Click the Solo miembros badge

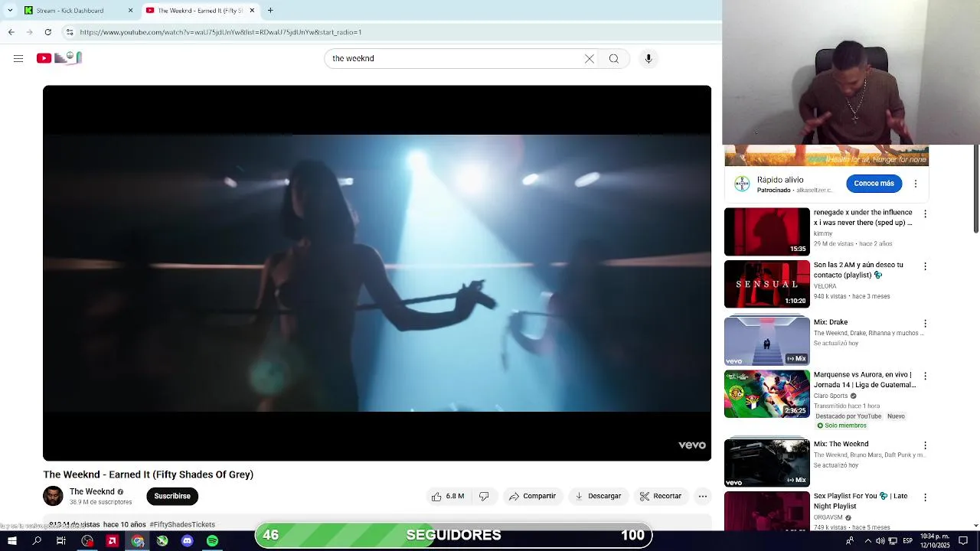(841, 425)
